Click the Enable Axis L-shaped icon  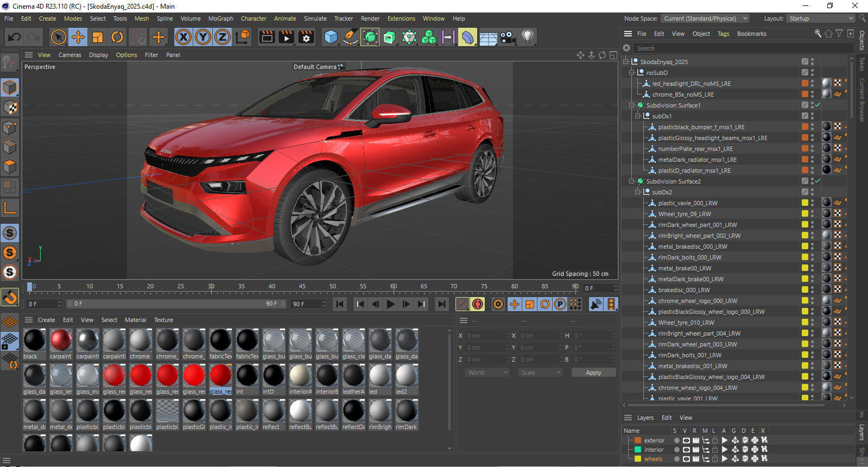point(10,207)
